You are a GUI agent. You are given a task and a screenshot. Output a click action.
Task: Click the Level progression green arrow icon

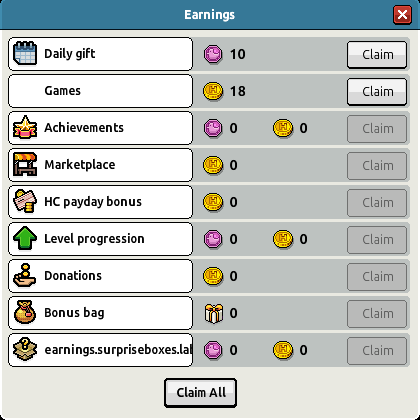[25, 238]
